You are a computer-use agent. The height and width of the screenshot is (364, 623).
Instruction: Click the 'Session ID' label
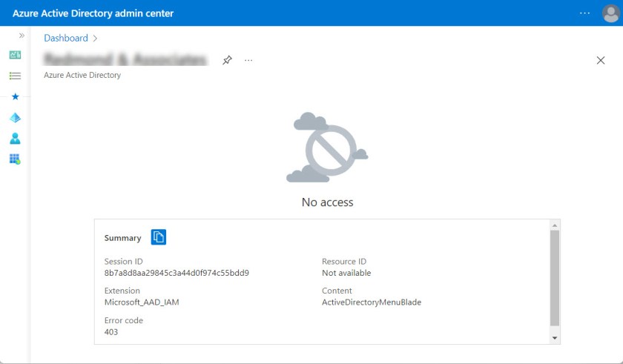(x=124, y=262)
